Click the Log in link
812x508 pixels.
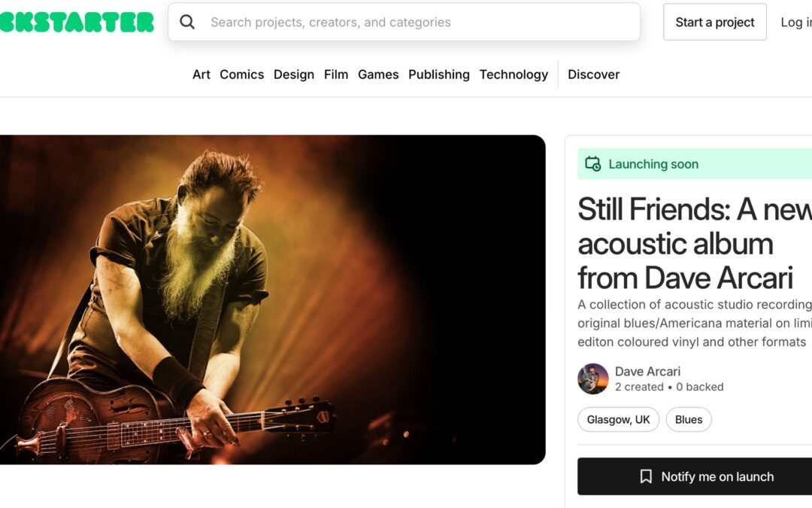pyautogui.click(x=796, y=23)
